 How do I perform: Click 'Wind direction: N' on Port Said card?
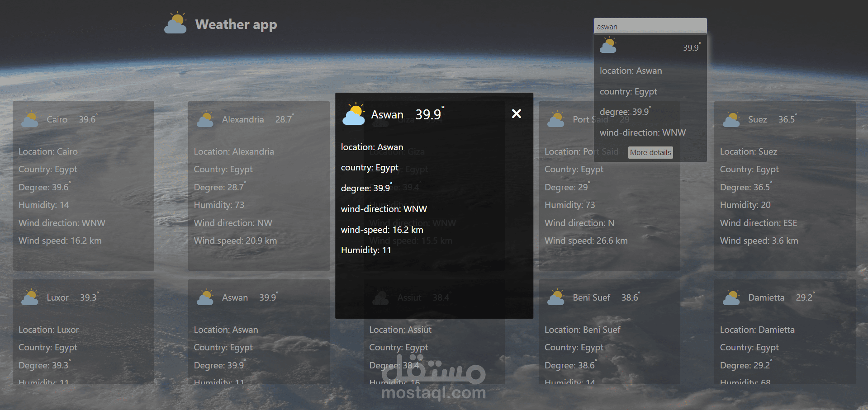579,223
